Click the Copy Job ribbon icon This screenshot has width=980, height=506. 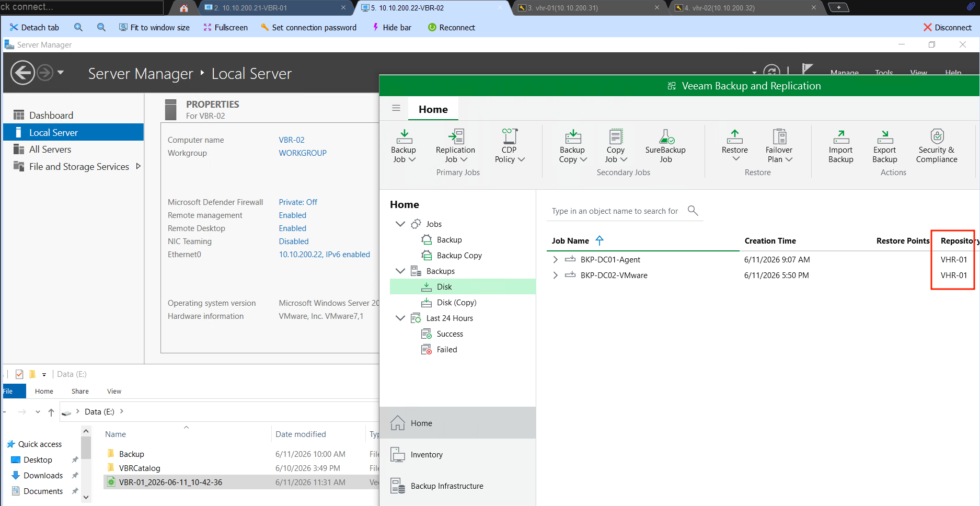tap(616, 136)
